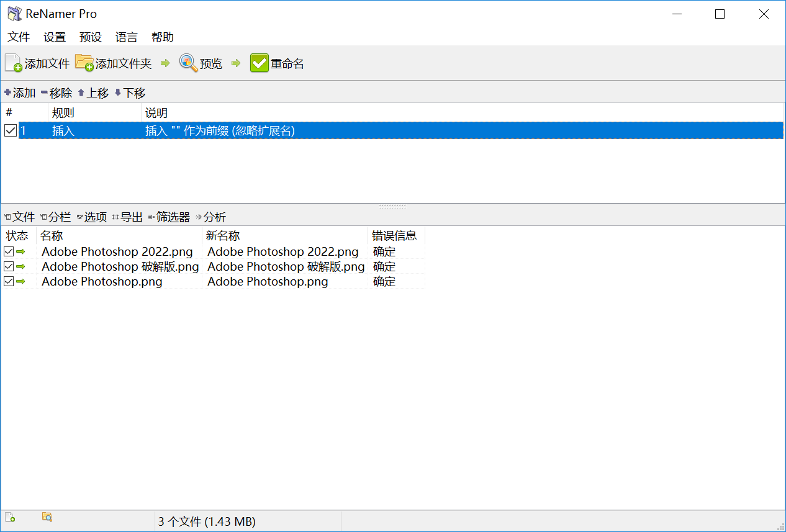Viewport: 786px width, 532px height.
Task: Click the # column header in rules
Action: coord(25,113)
